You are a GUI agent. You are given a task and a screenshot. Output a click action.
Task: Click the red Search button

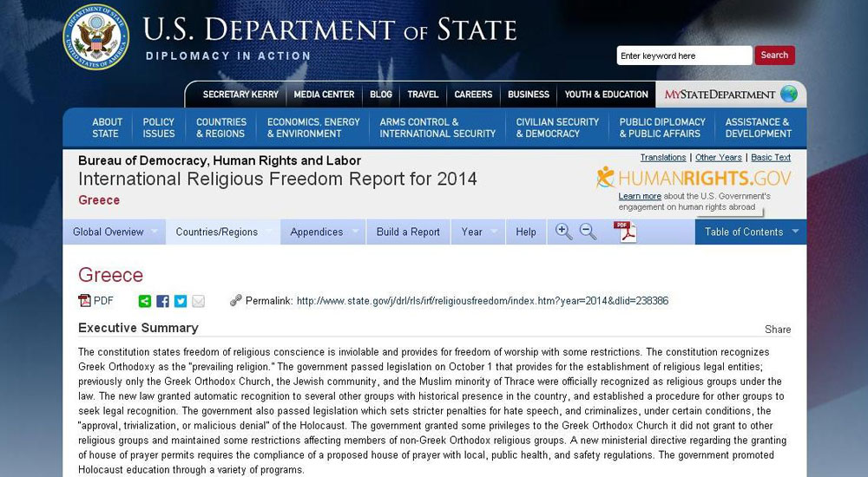[774, 56]
